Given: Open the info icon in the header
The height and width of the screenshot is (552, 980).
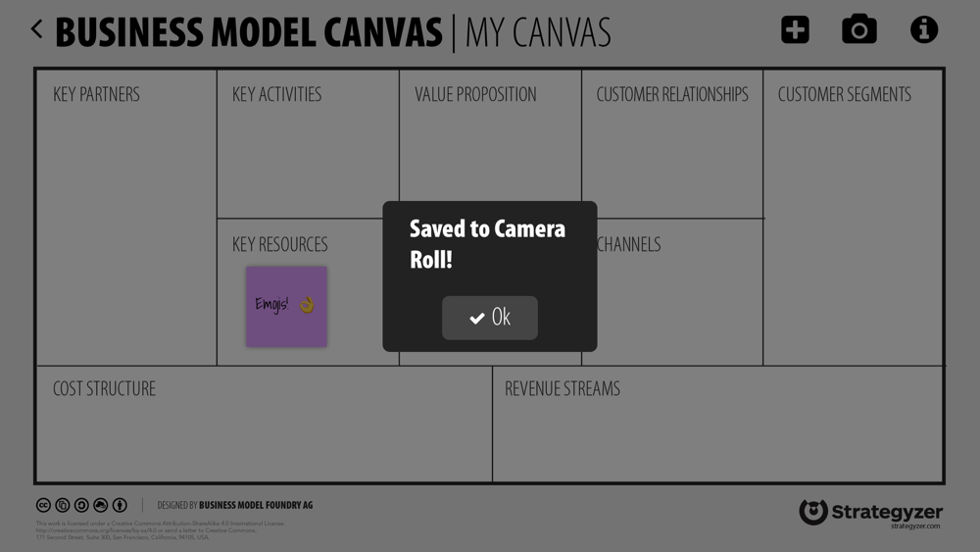Looking at the screenshot, I should [924, 29].
